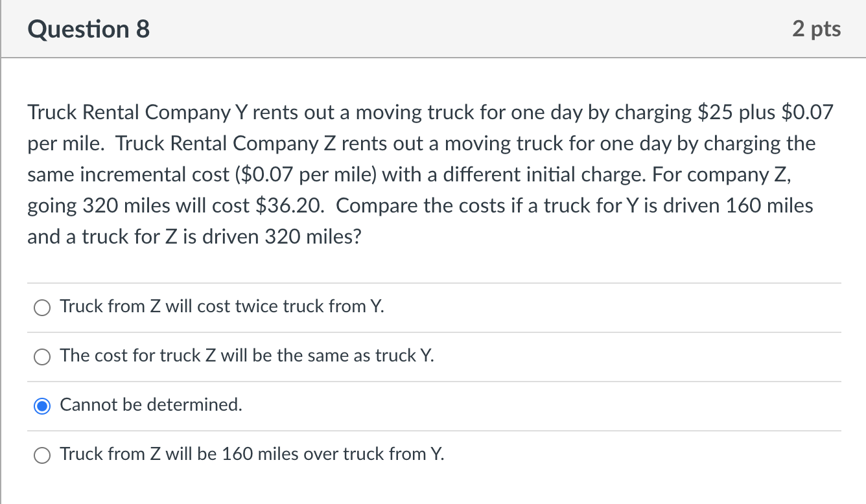
Task: Click the '2 pts' points label
Action: (x=816, y=29)
